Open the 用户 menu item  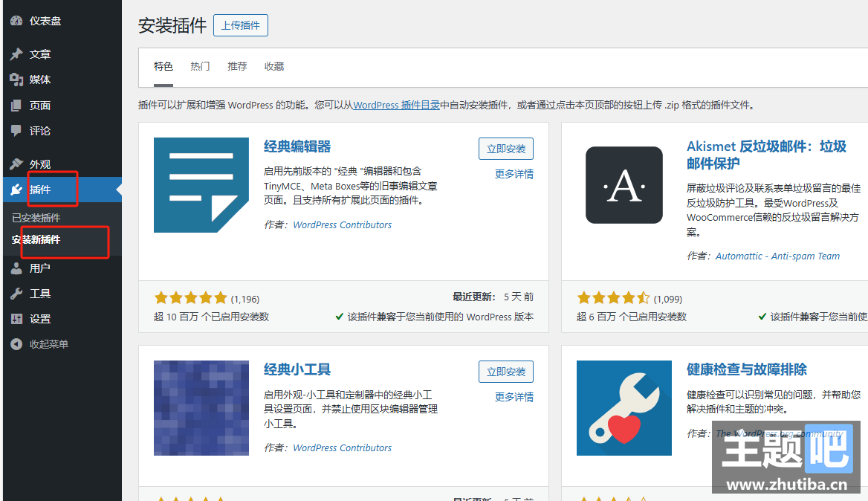40,268
